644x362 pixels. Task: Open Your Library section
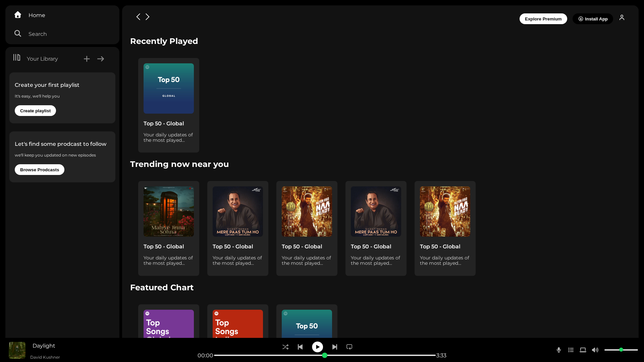[x=42, y=59]
